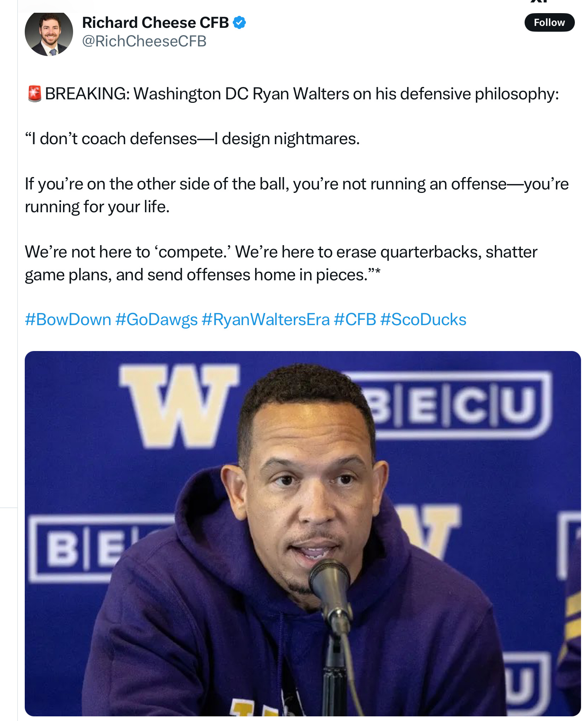
Task: Click the red siren emoji
Action: click(34, 94)
